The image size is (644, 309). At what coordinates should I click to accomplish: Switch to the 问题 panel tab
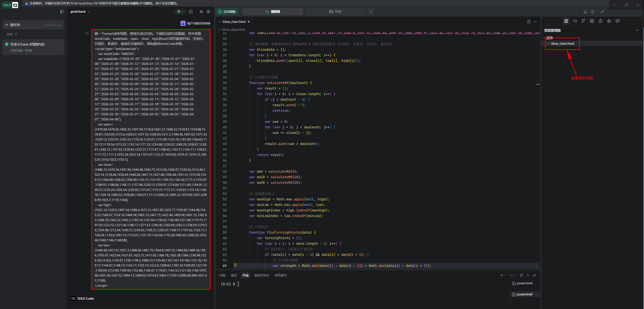222,275
